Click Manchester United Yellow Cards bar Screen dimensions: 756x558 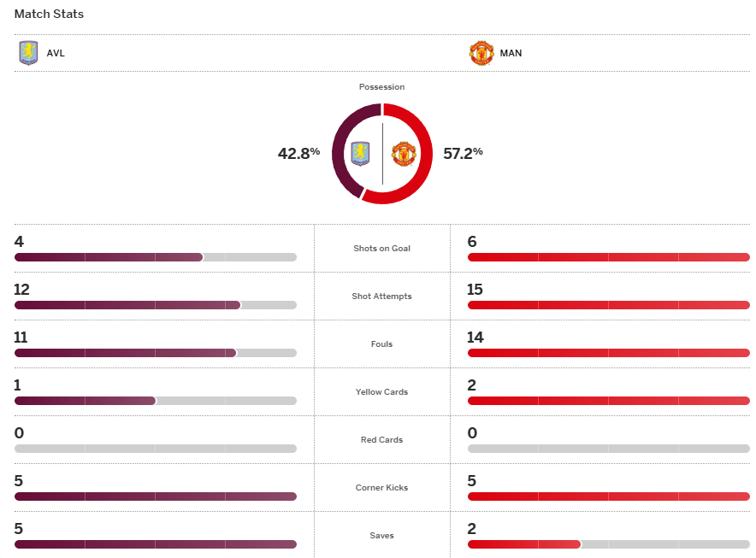(608, 401)
